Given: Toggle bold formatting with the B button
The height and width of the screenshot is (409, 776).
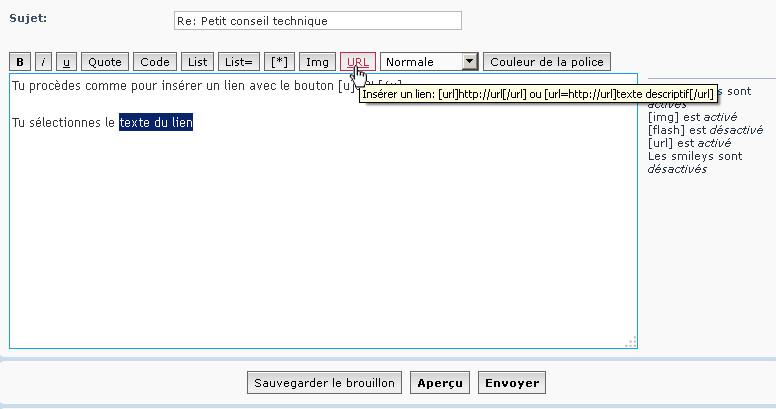Looking at the screenshot, I should click(x=20, y=62).
